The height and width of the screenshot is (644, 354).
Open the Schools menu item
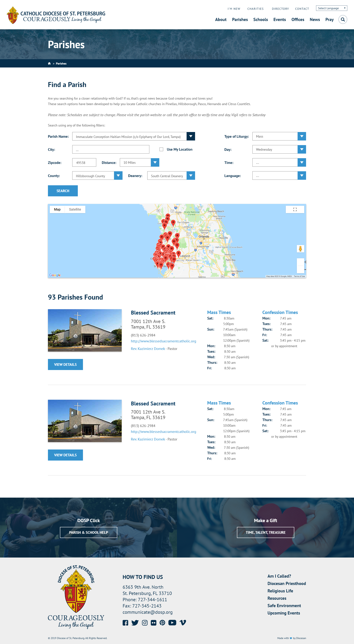click(x=260, y=20)
